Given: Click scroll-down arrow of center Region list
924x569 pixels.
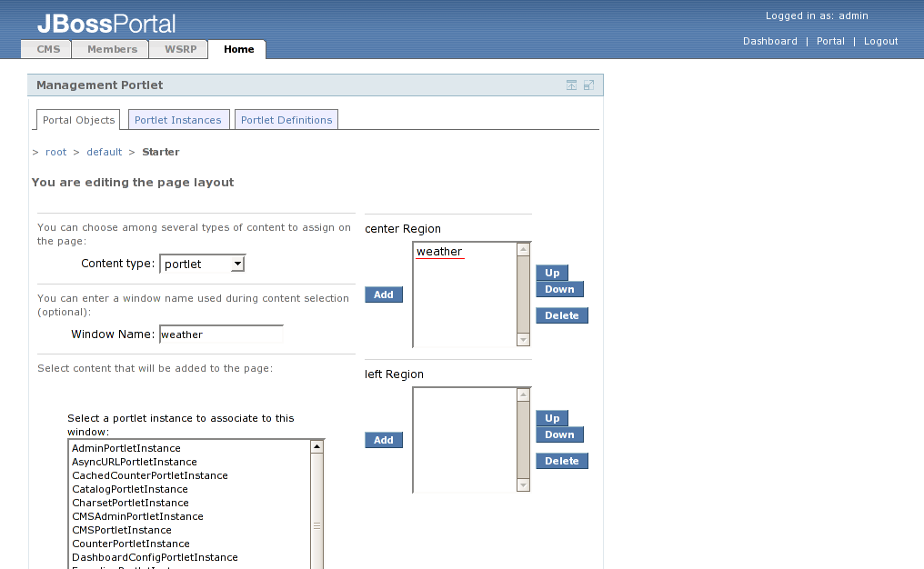Looking at the screenshot, I should 523,339.
